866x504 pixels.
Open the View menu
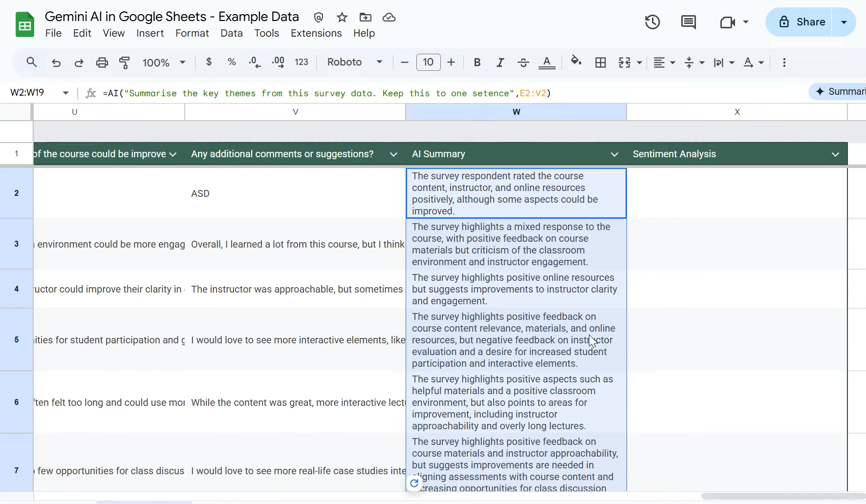coord(114,33)
